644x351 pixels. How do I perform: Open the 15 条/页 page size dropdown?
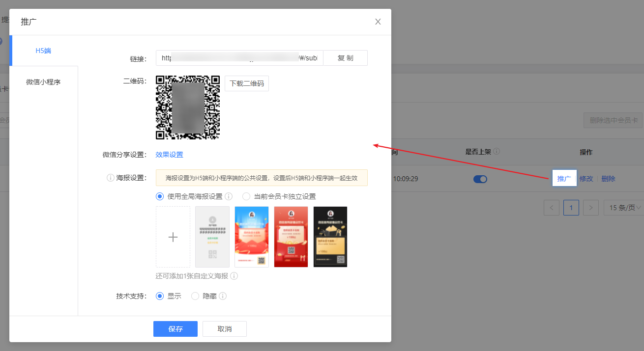[x=623, y=208]
